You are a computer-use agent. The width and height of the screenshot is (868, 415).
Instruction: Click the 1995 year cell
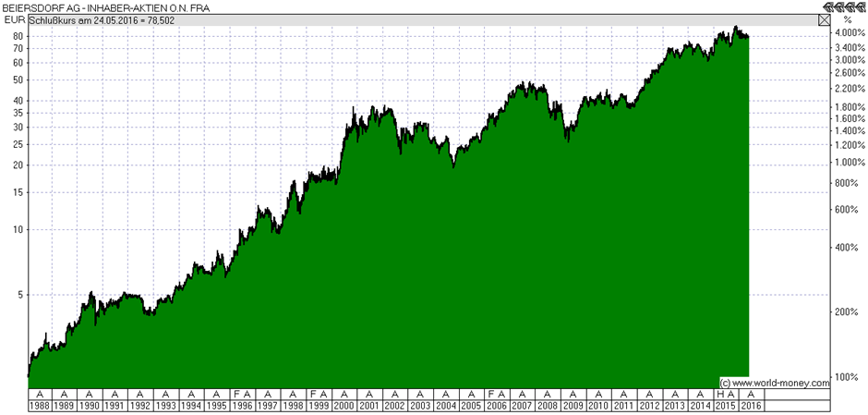[x=217, y=406]
